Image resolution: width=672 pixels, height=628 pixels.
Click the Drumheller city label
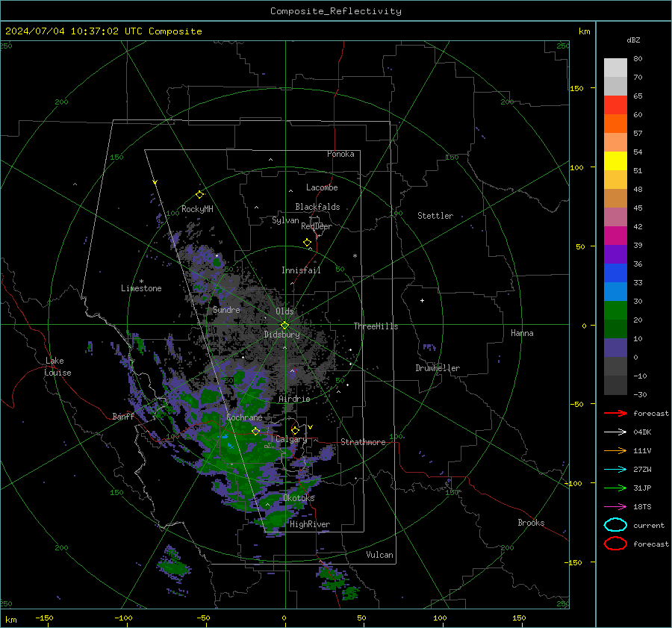pos(438,368)
